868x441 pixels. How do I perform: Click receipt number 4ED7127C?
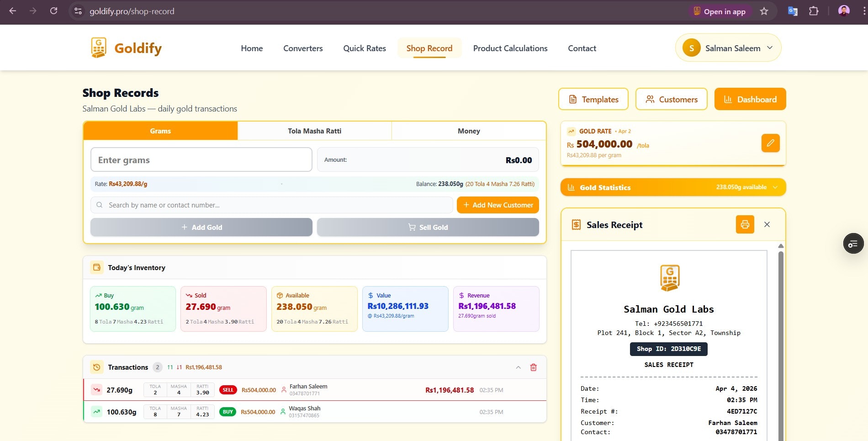pyautogui.click(x=742, y=411)
